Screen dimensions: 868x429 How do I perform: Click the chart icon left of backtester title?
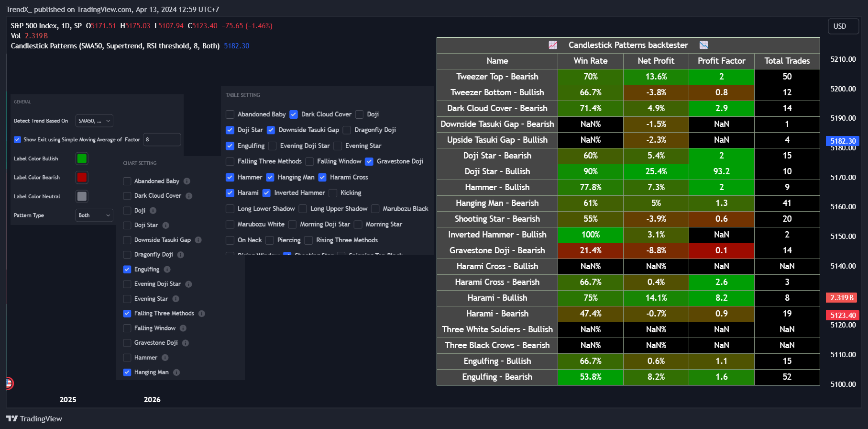(x=553, y=45)
